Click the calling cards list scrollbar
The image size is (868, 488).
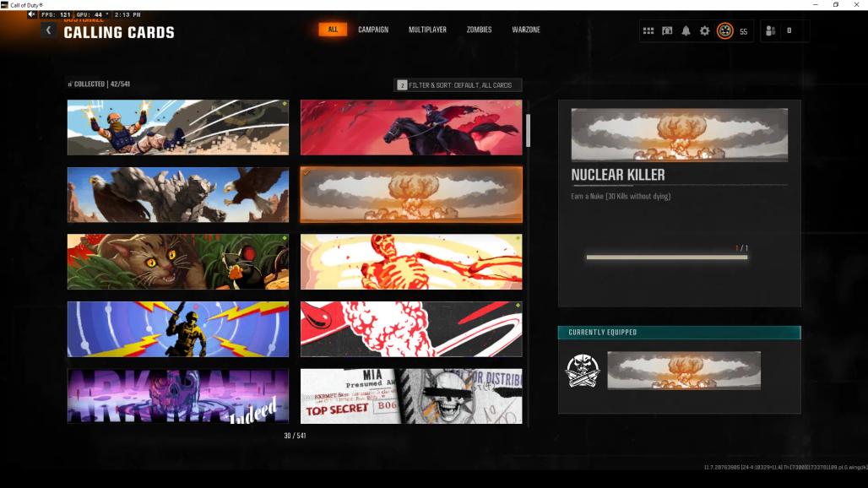click(x=529, y=131)
